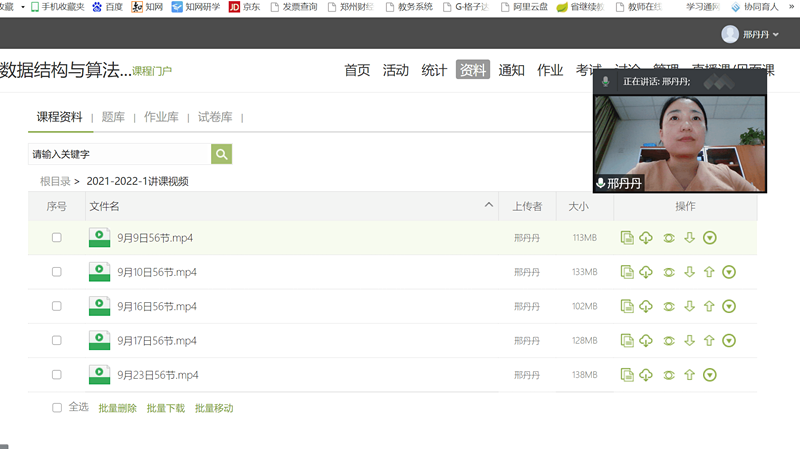Go to the 首页 nav item
Image resolution: width=800 pixels, height=449 pixels.
pos(357,70)
